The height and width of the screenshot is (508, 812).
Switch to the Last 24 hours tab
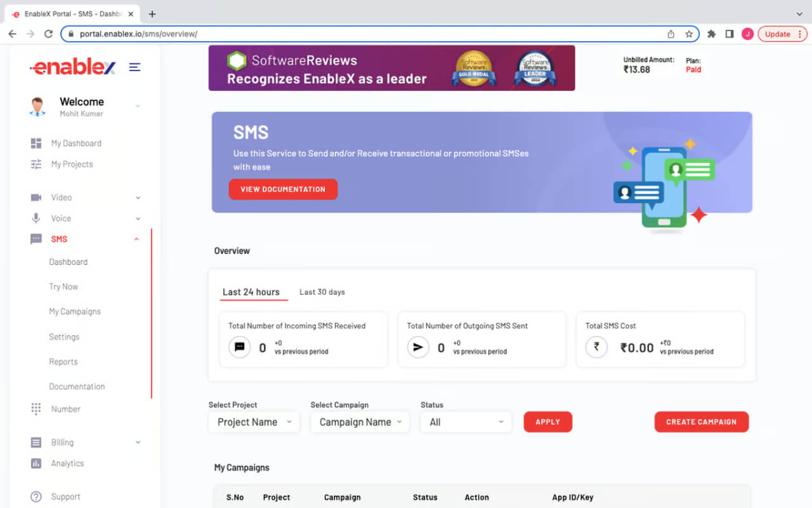(x=251, y=292)
